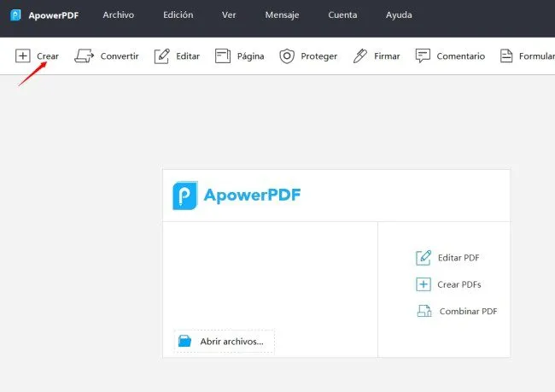This screenshot has height=392, width=555.
Task: Select the Proteger toolbar label
Action: point(319,56)
